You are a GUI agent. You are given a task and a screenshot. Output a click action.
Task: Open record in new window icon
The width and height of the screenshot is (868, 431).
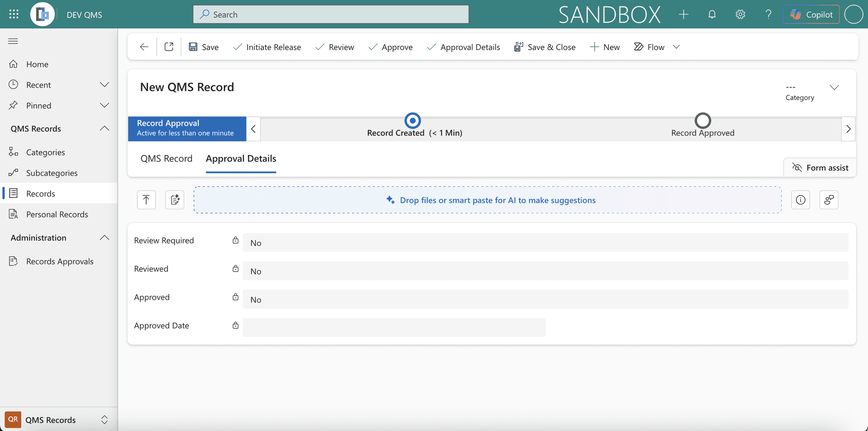pyautogui.click(x=169, y=47)
